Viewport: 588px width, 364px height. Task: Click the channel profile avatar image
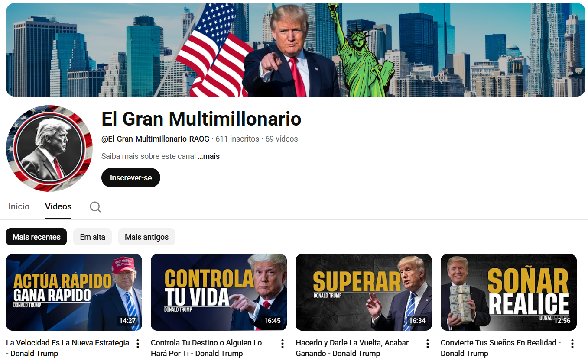tap(49, 148)
